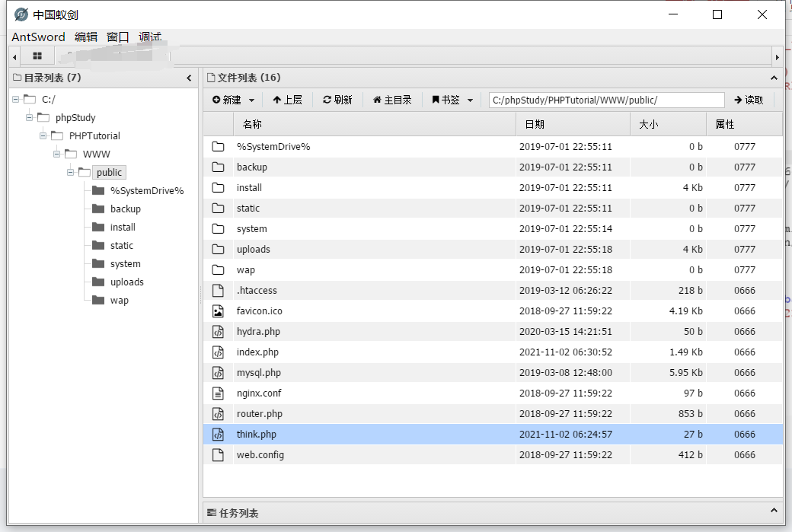Click text file icon of nginx.conf

[218, 393]
